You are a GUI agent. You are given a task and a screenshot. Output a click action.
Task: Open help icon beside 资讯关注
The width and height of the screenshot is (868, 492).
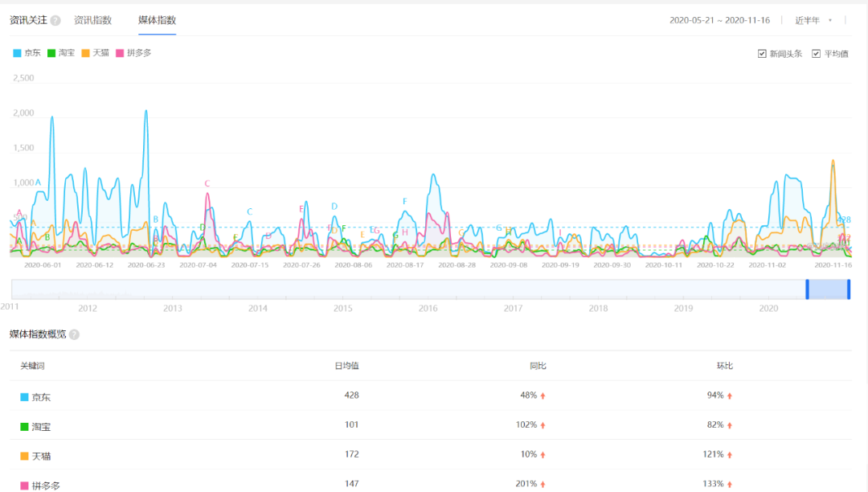55,20
